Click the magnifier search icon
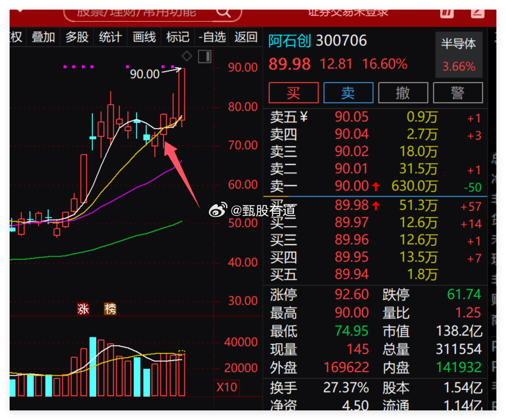Viewport: 506px width, 420px height. pyautogui.click(x=224, y=13)
